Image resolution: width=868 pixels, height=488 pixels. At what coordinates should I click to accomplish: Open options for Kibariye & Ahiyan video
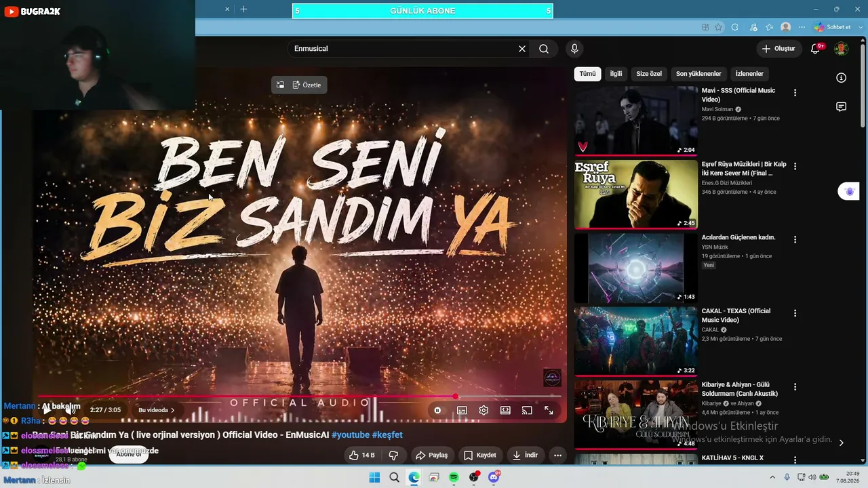coord(795,386)
